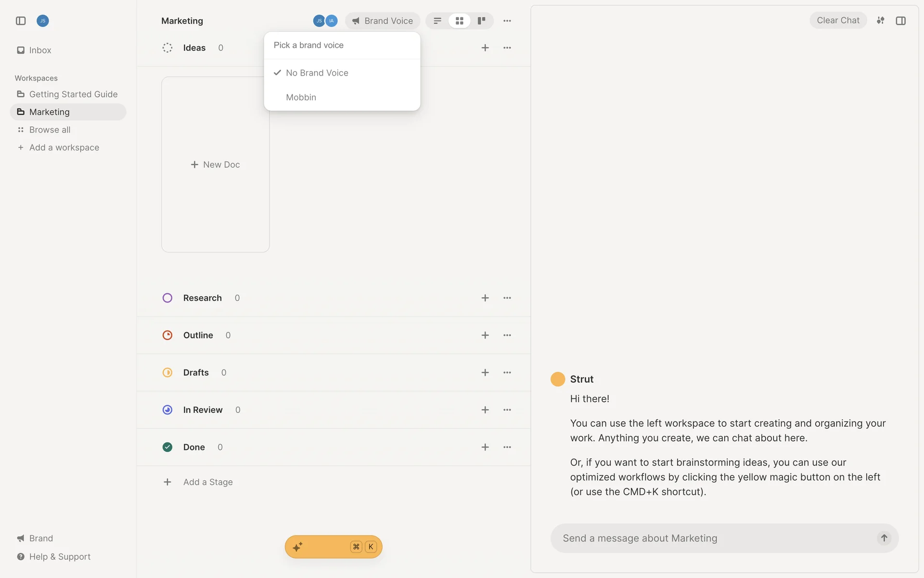Switch to board view layout
The width and height of the screenshot is (924, 578).
pyautogui.click(x=481, y=21)
